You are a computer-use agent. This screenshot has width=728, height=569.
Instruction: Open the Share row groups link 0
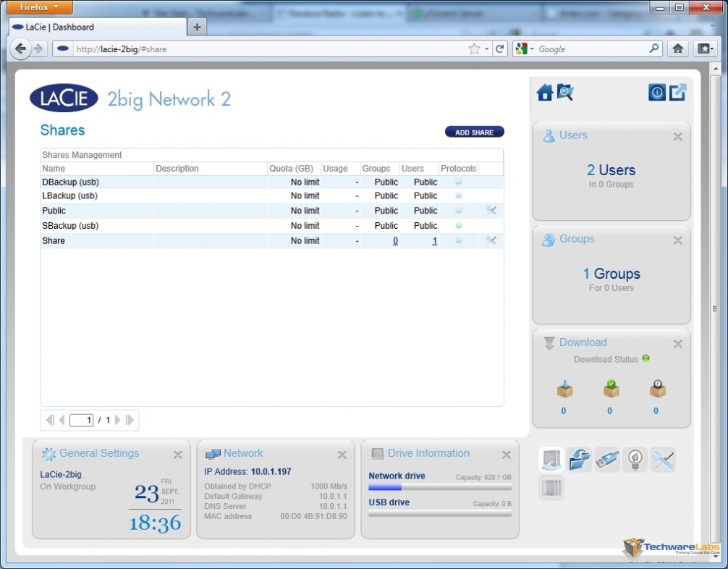[x=396, y=240]
